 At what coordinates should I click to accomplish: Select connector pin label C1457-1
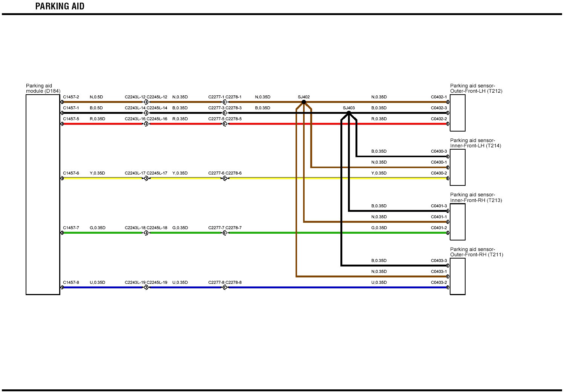[x=71, y=108]
